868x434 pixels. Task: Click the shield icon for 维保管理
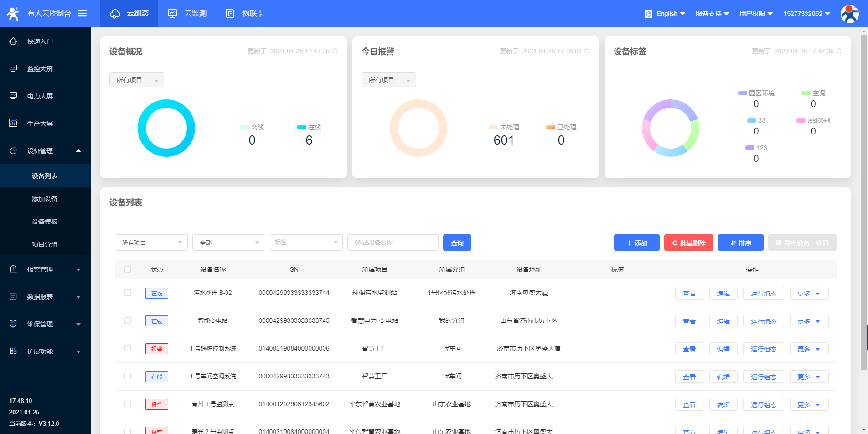tap(13, 324)
